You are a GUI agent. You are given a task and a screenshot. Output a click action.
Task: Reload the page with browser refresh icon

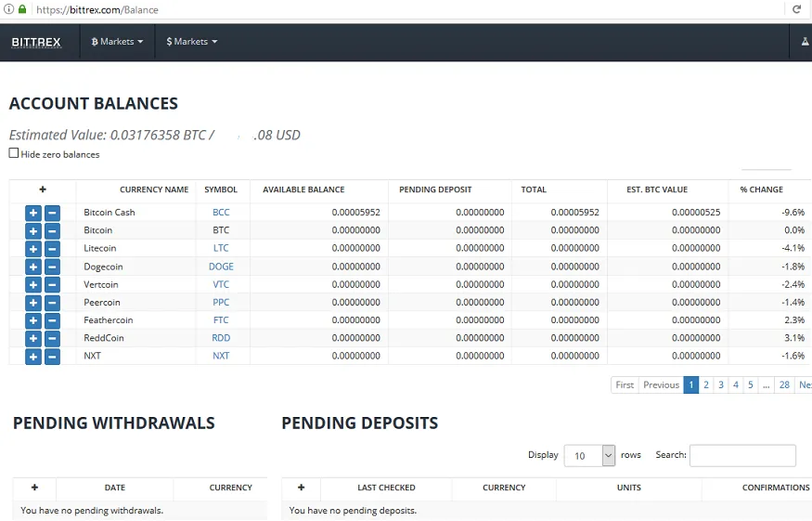click(x=796, y=8)
